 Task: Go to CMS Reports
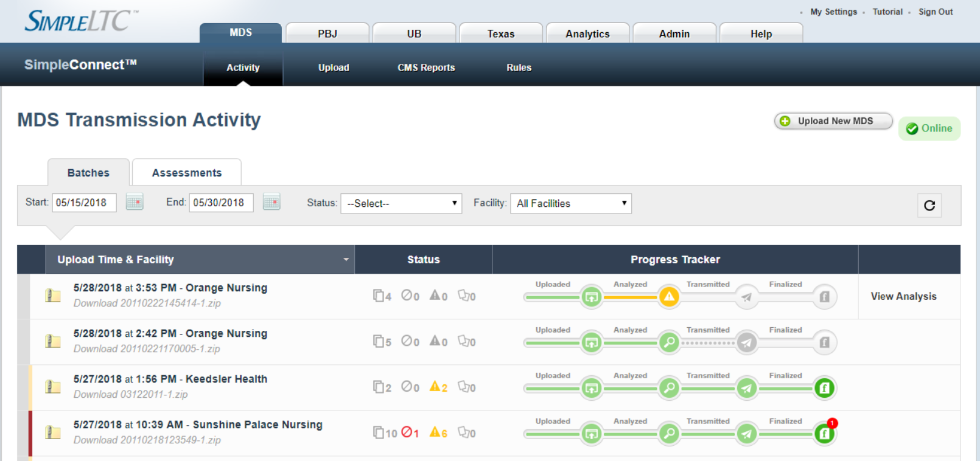point(426,68)
